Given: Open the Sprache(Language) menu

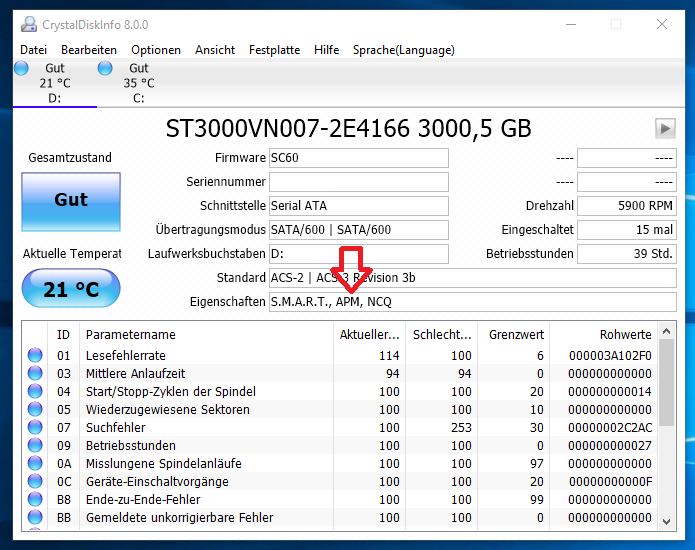Looking at the screenshot, I should [404, 50].
